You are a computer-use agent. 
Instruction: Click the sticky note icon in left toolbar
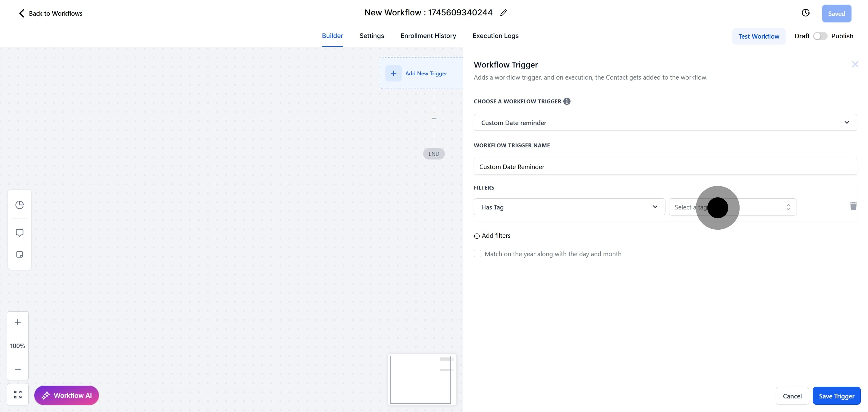pyautogui.click(x=20, y=254)
